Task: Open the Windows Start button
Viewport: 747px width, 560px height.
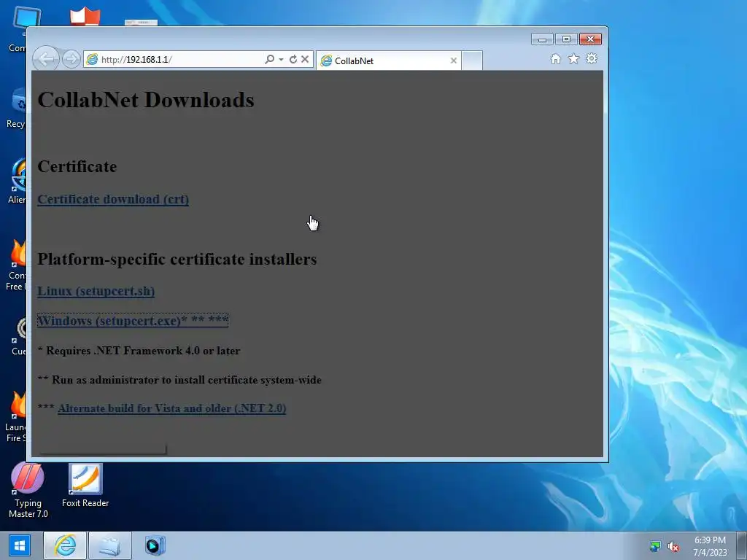Action: pyautogui.click(x=20, y=545)
